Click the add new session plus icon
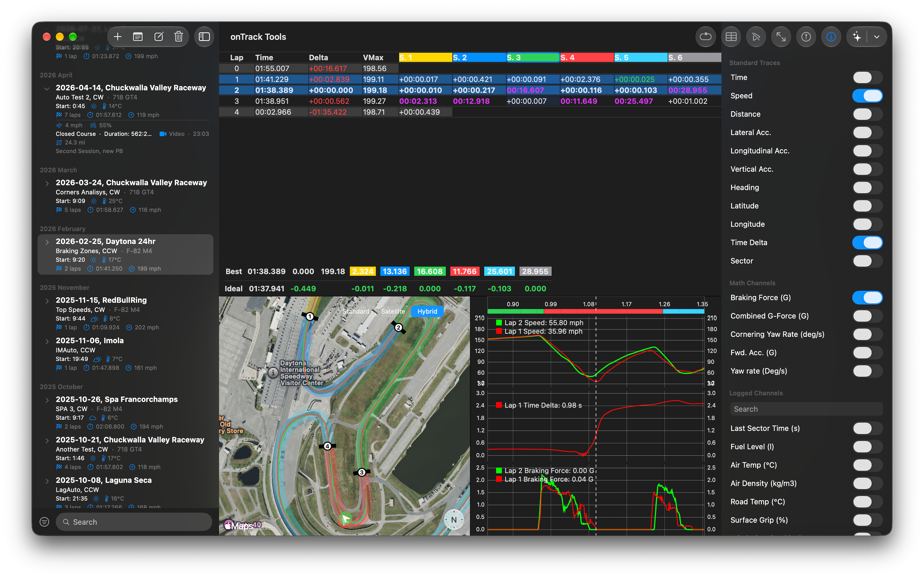Image resolution: width=924 pixels, height=578 pixels. (118, 37)
